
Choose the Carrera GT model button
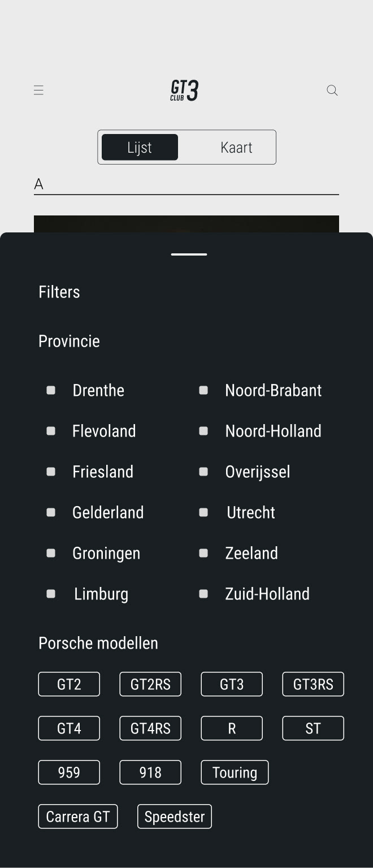click(78, 817)
